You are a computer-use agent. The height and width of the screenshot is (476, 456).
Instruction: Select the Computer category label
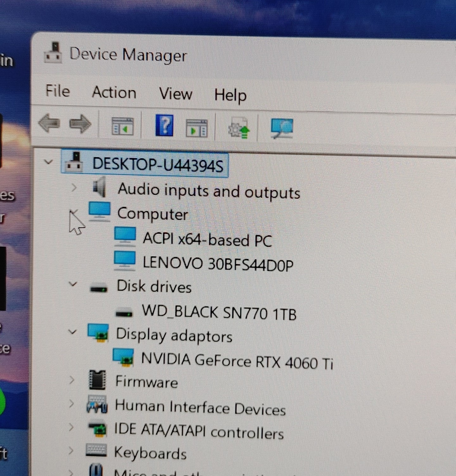point(153,214)
